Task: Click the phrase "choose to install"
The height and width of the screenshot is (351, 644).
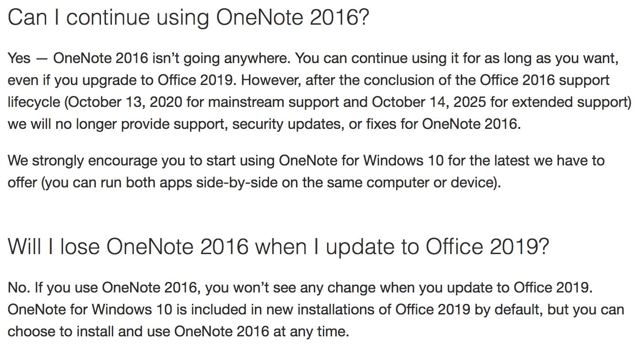Action: point(60,331)
